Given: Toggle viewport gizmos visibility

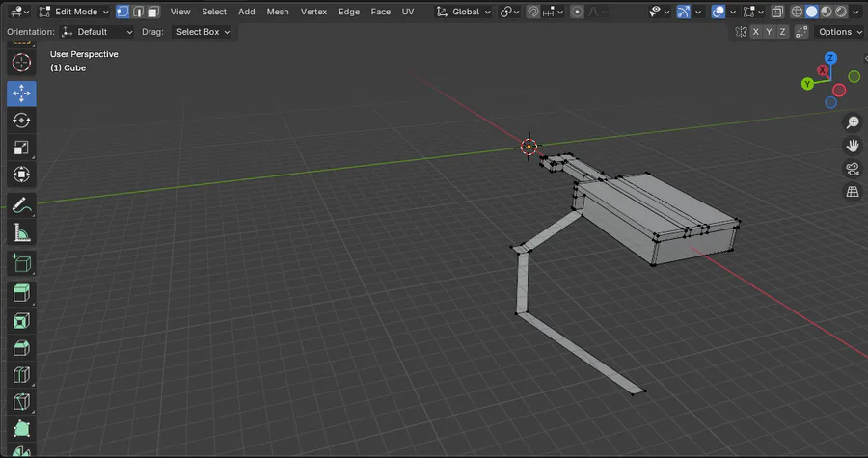Looking at the screenshot, I should [683, 12].
